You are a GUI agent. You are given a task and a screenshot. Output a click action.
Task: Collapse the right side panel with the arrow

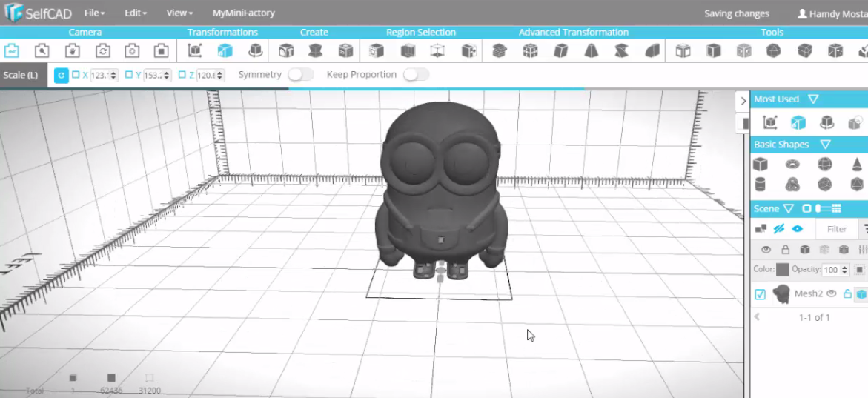pyautogui.click(x=743, y=101)
